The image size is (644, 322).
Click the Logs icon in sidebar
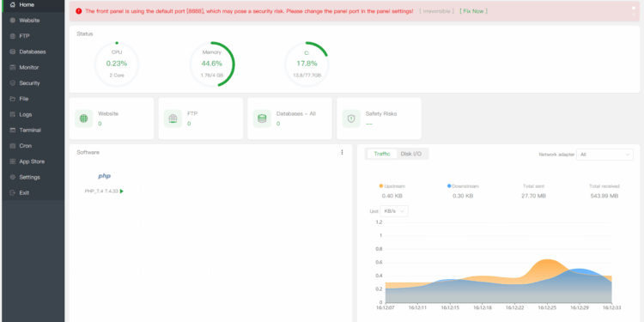12,114
